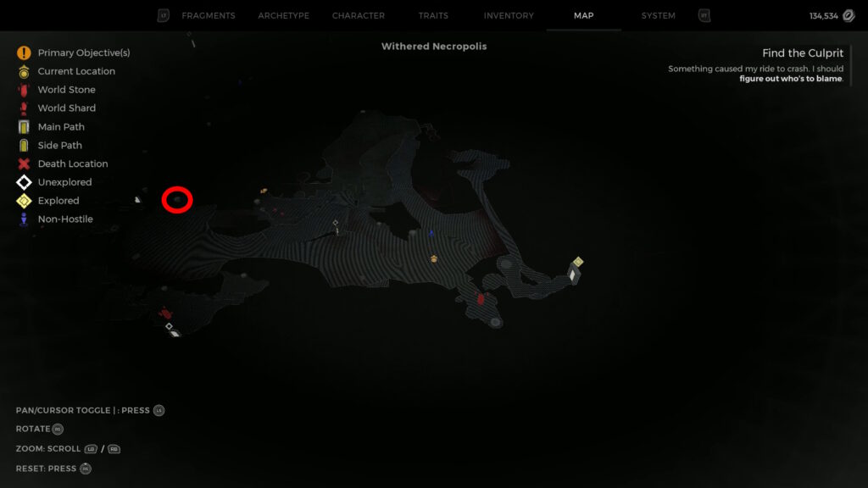The image size is (868, 488).
Task: Click the 134,534 scrap count
Action: 824,16
